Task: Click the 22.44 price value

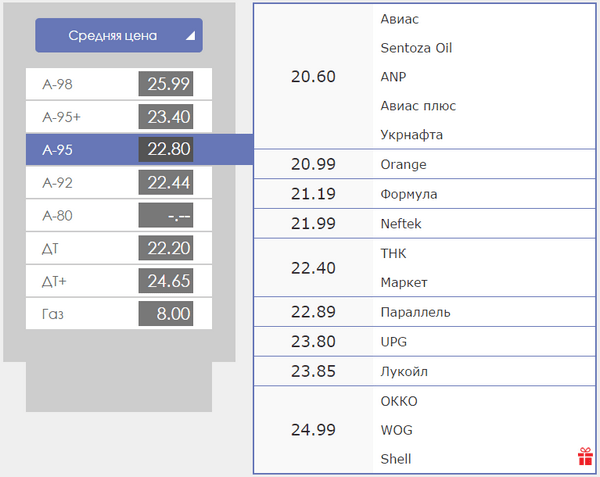Action: 166,182
